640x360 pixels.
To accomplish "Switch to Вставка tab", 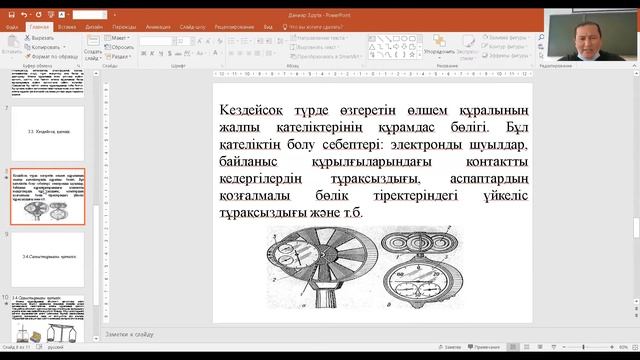I will pos(67,27).
